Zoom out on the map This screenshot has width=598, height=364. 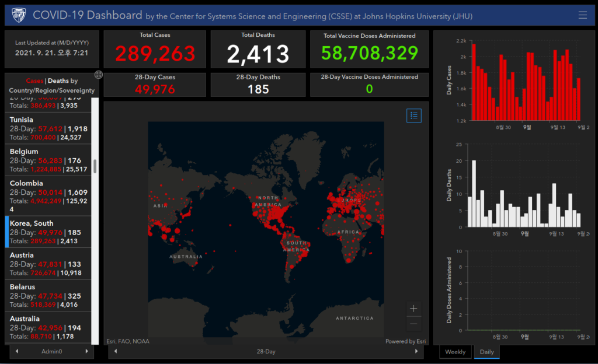[x=413, y=324]
